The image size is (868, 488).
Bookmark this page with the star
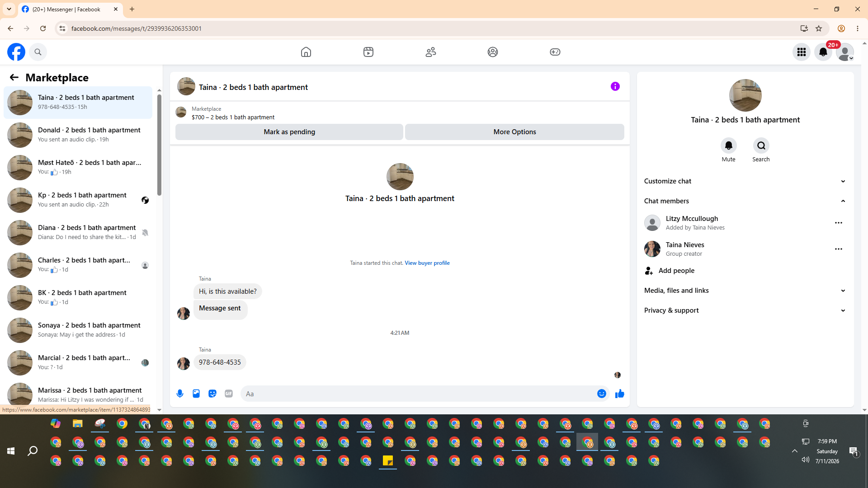[819, 28]
